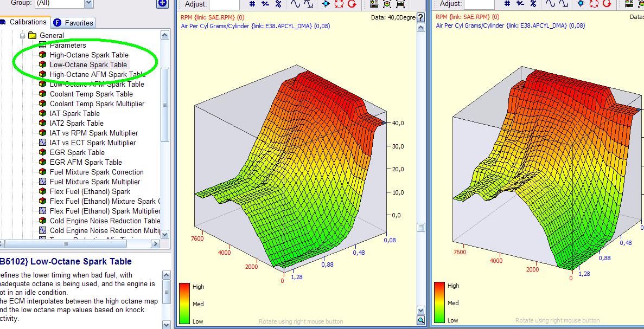Click the blue sun icon in right chart toolbar
The image size is (644, 329).
pos(581,4)
